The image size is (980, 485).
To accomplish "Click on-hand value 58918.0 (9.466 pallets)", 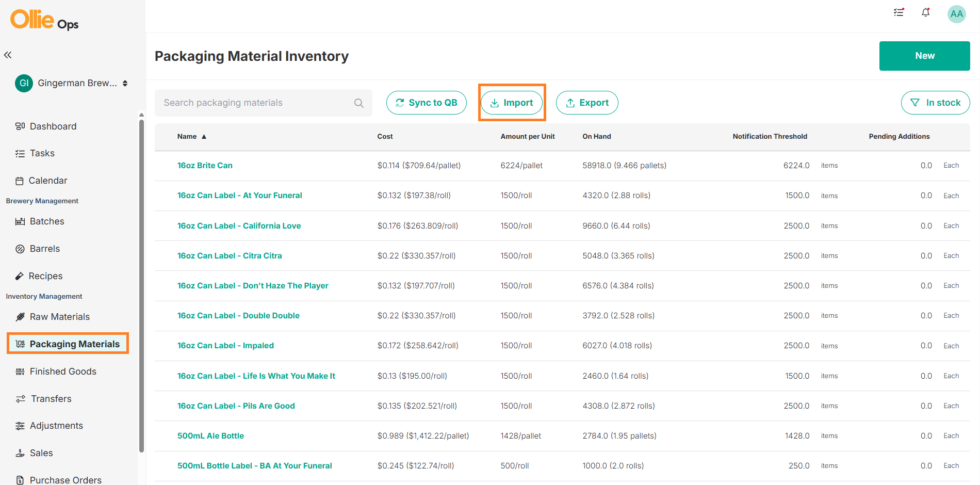I will tap(624, 166).
